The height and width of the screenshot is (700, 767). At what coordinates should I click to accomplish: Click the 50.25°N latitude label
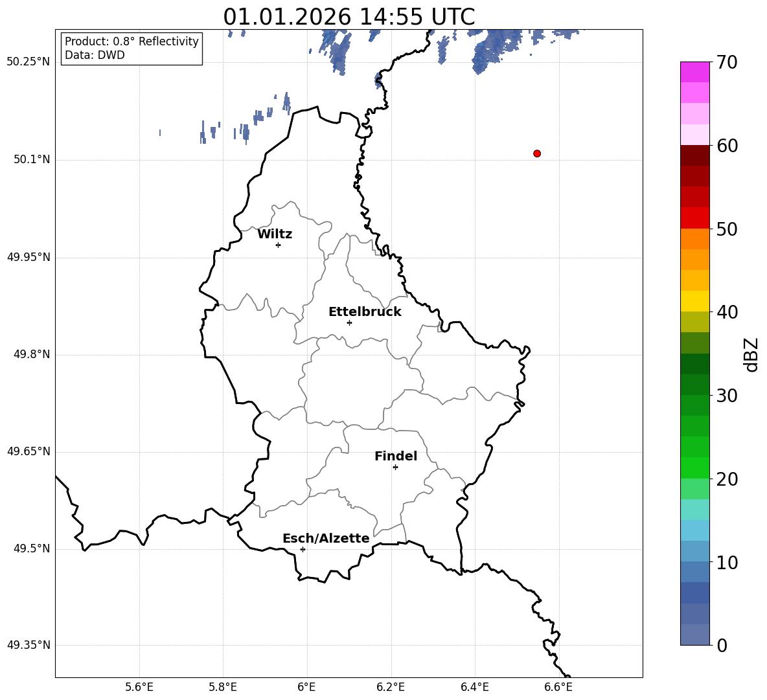tap(29, 62)
